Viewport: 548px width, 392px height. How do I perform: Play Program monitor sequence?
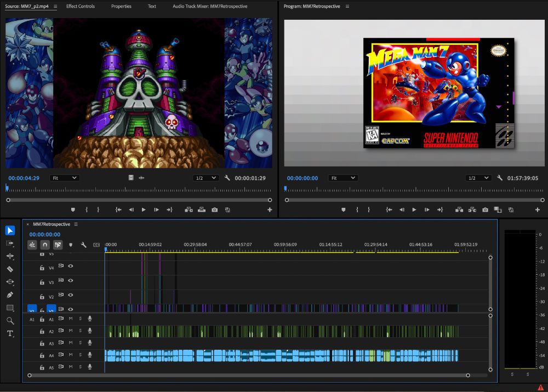pyautogui.click(x=414, y=210)
